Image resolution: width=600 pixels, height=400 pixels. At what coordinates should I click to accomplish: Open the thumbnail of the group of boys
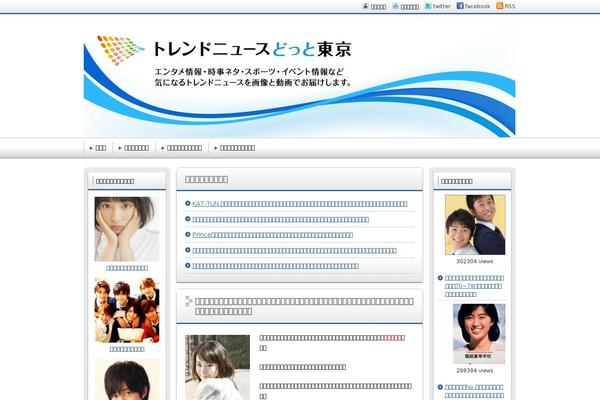pyautogui.click(x=127, y=310)
